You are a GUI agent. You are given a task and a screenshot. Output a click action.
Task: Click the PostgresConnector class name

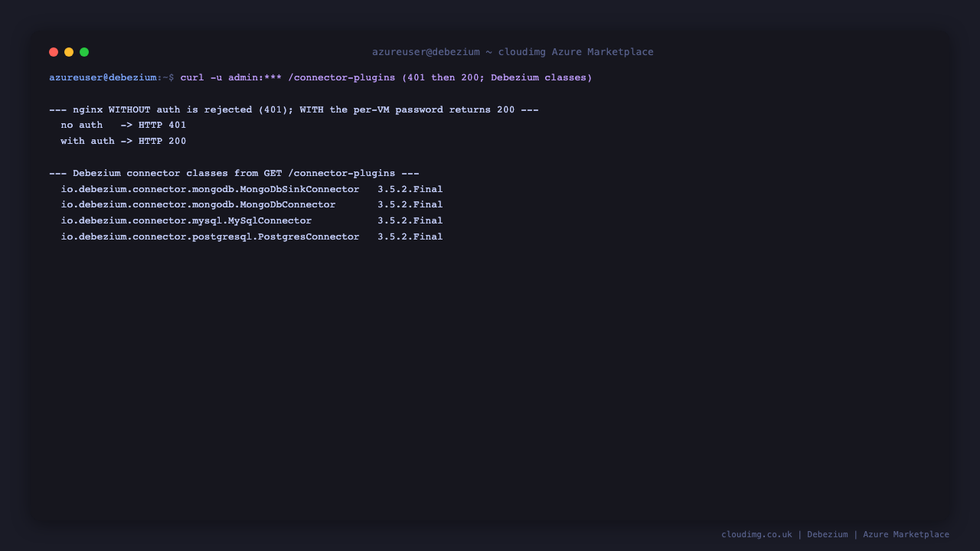[x=210, y=236]
